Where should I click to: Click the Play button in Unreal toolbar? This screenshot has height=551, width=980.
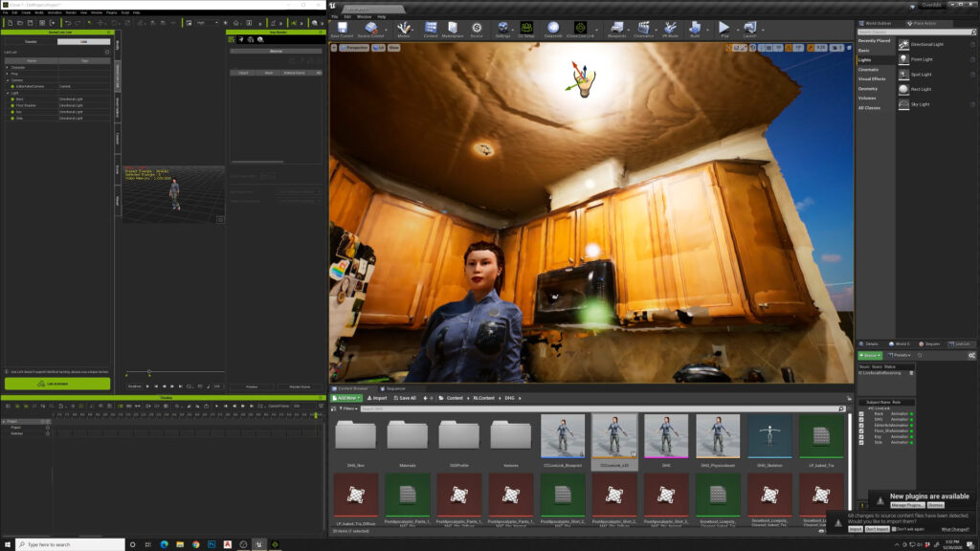724,30
